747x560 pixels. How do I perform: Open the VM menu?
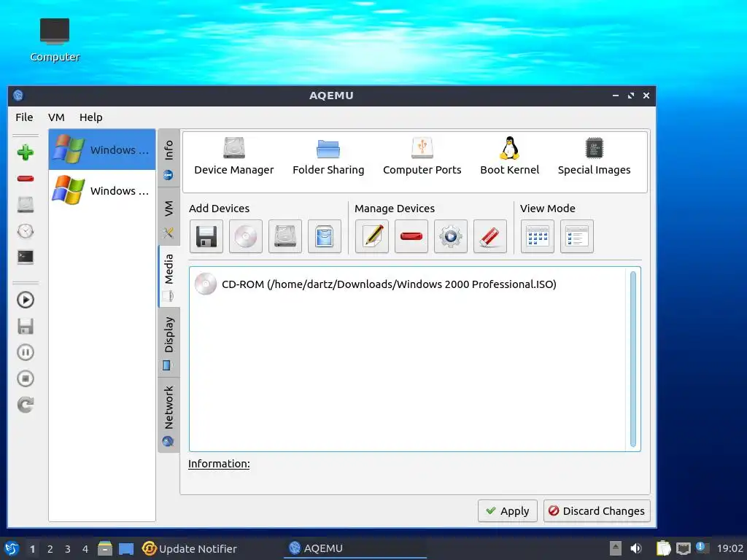pos(56,117)
